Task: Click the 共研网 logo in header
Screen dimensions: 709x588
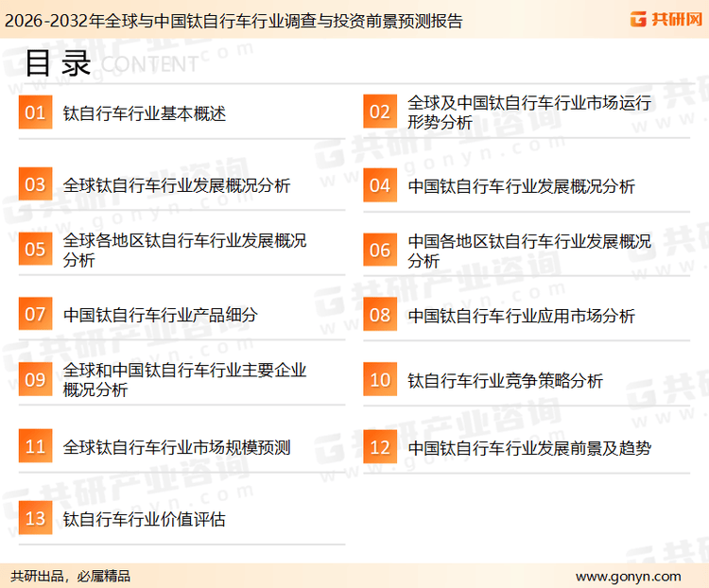Action: click(x=665, y=19)
